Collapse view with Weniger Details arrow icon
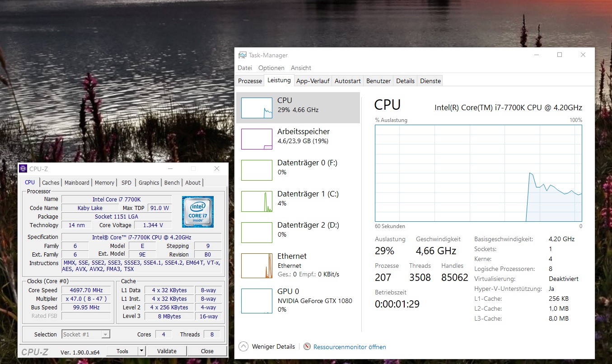 point(243,347)
